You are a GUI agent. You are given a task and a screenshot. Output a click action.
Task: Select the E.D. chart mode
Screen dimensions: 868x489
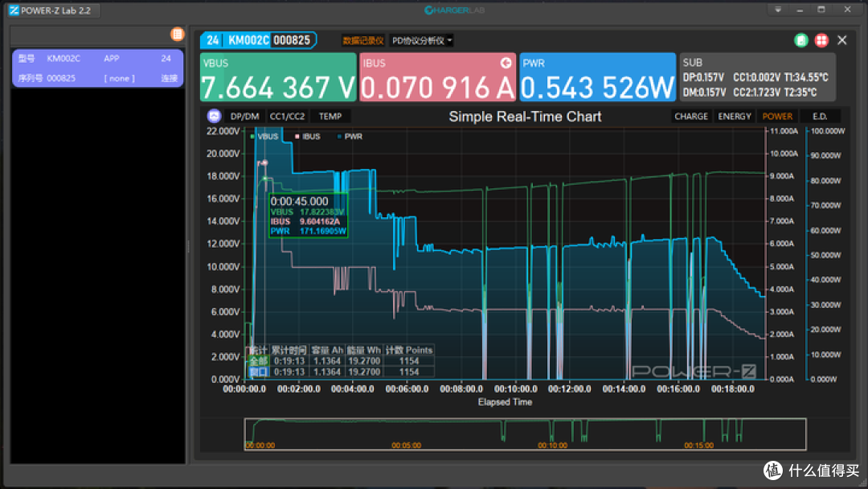tap(820, 117)
